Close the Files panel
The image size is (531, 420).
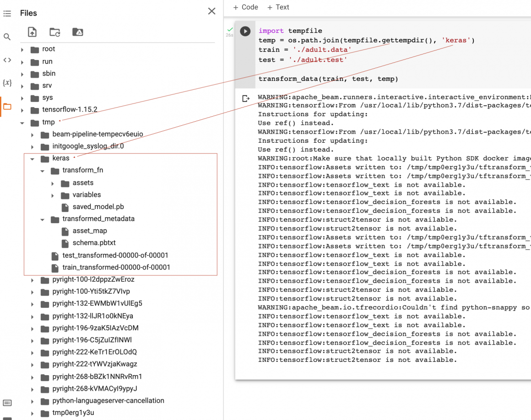(211, 11)
